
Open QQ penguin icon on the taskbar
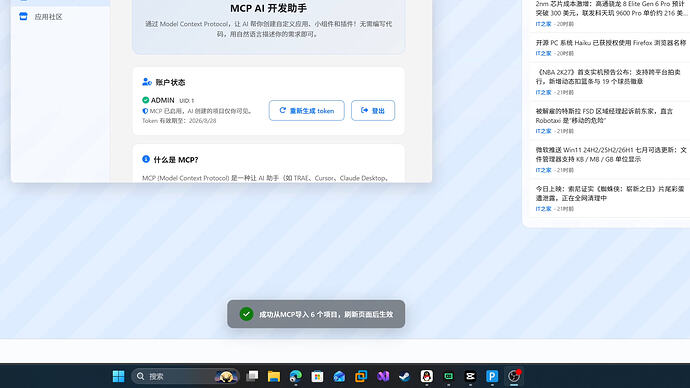(x=426, y=376)
